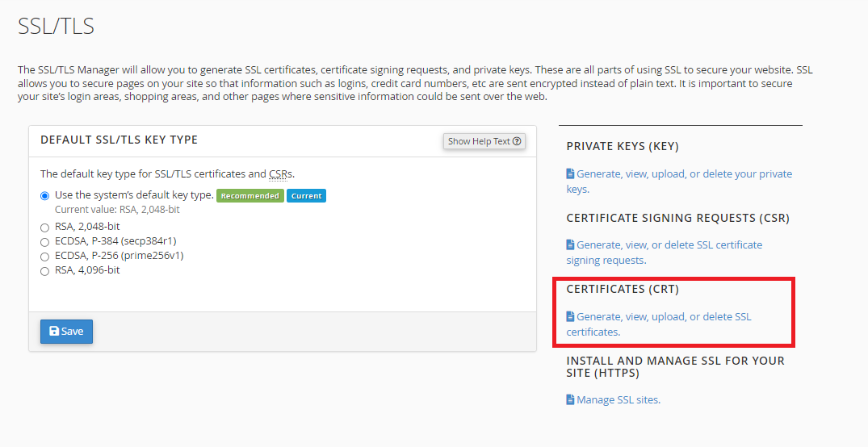The height and width of the screenshot is (447, 868).
Task: Open the private keys management link
Action: click(679, 182)
